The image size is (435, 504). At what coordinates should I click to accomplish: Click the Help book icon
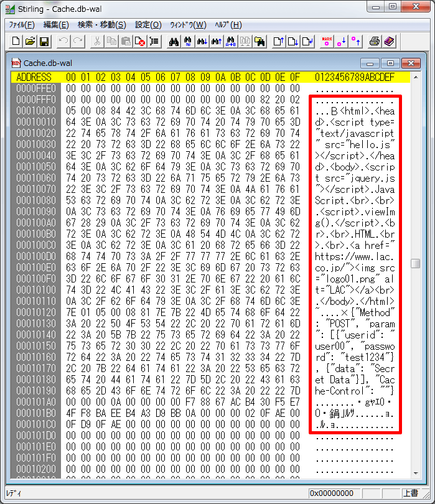click(x=389, y=42)
